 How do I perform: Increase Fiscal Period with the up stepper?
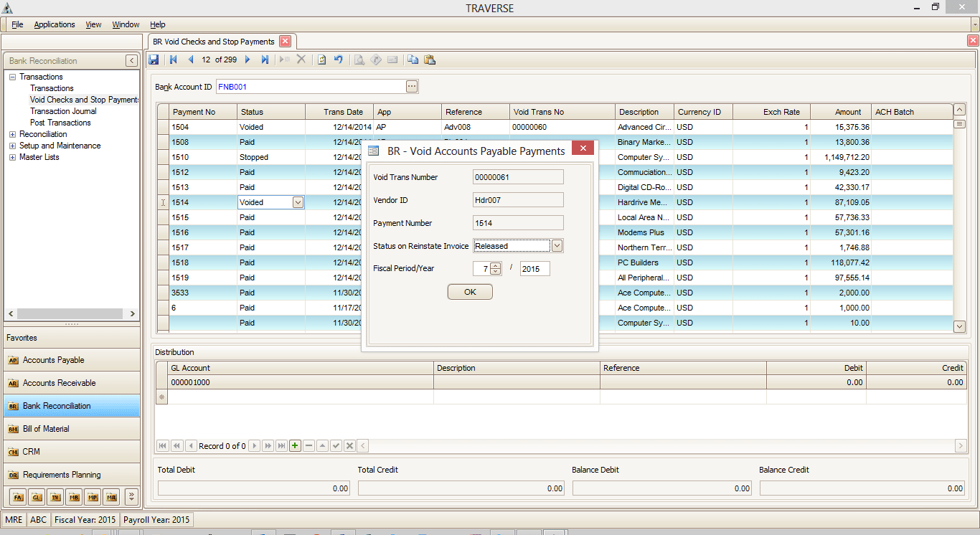tap(496, 265)
